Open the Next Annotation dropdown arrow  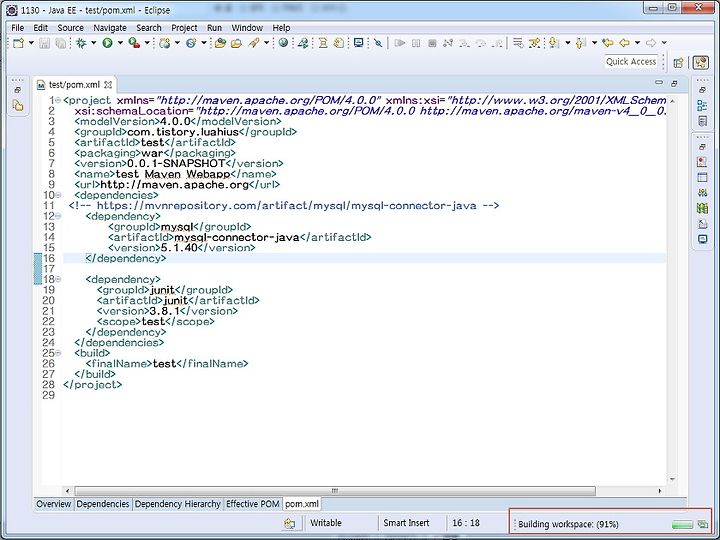tap(568, 43)
